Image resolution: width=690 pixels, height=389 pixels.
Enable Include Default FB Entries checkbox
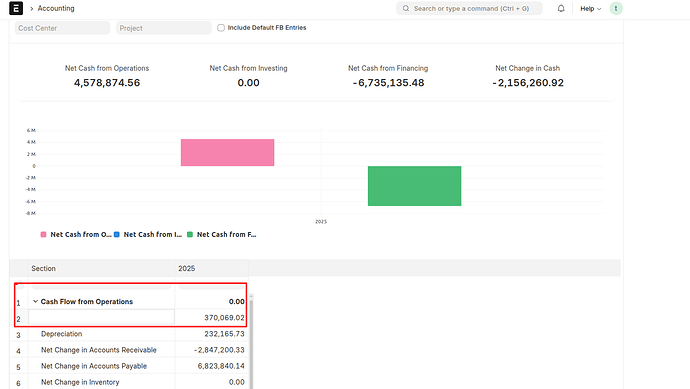[221, 28]
